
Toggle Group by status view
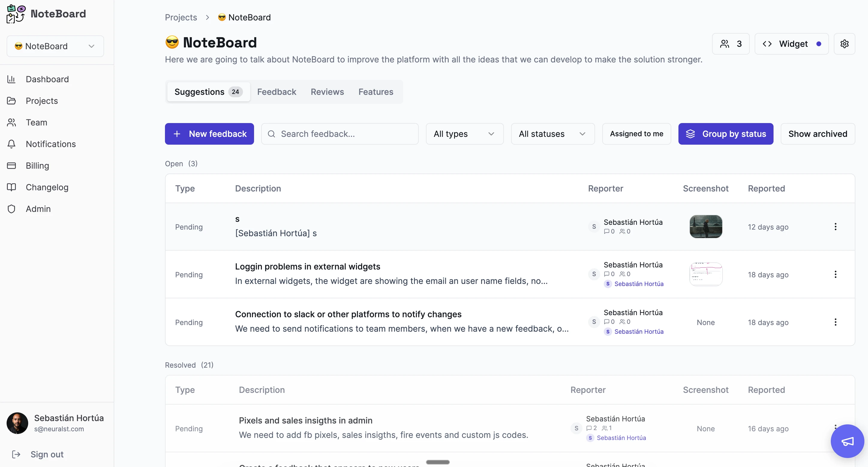click(x=726, y=134)
